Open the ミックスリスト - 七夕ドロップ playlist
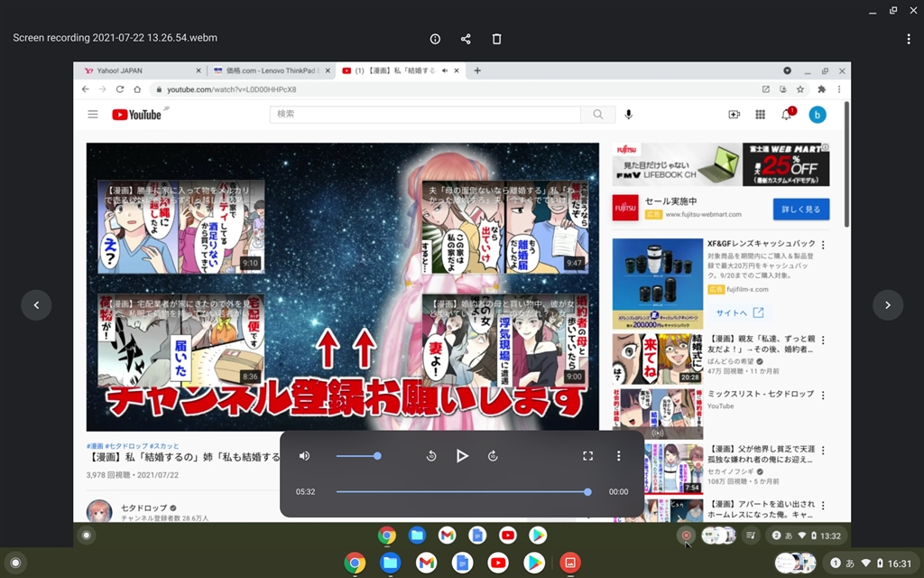 click(760, 394)
